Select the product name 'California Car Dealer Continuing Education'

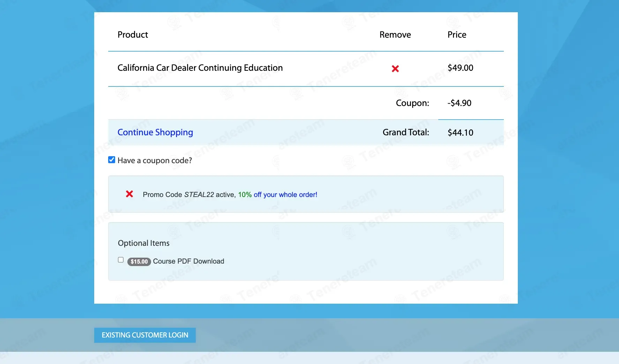pos(200,68)
